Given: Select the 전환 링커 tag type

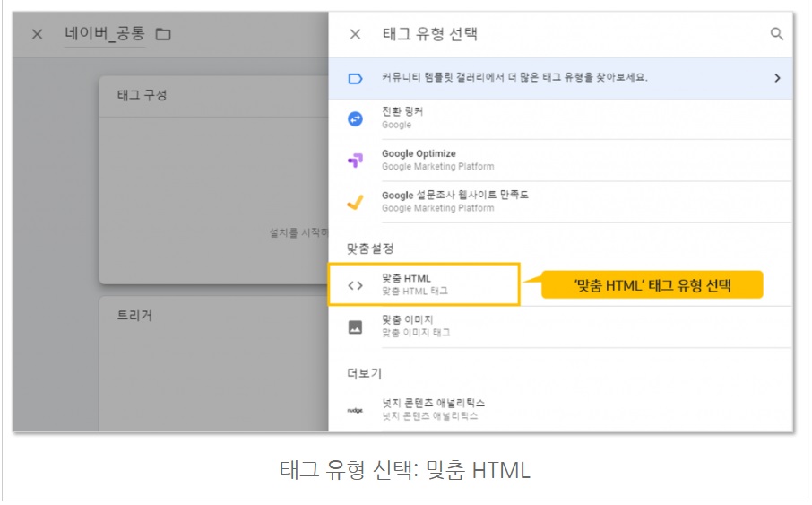Looking at the screenshot, I should (x=560, y=118).
